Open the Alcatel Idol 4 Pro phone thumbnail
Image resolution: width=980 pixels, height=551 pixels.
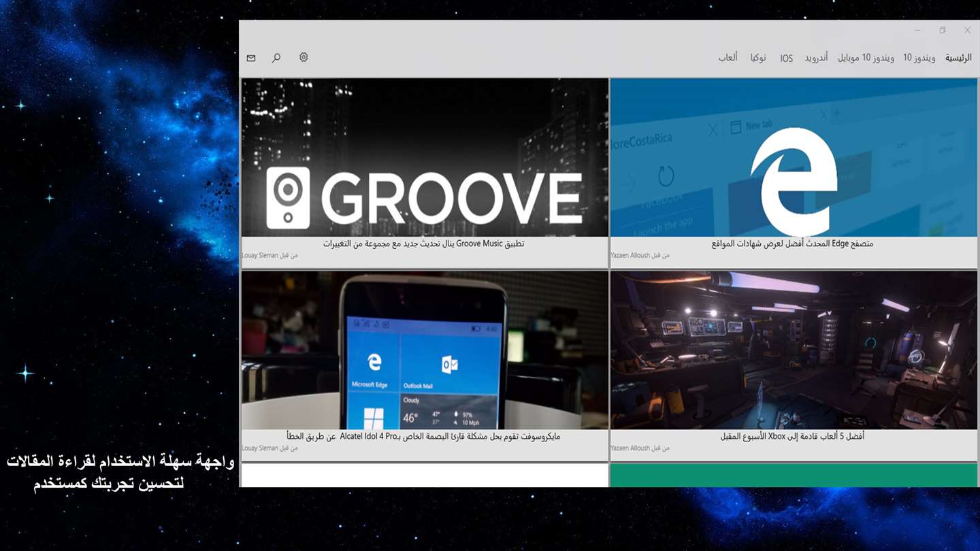tap(425, 350)
